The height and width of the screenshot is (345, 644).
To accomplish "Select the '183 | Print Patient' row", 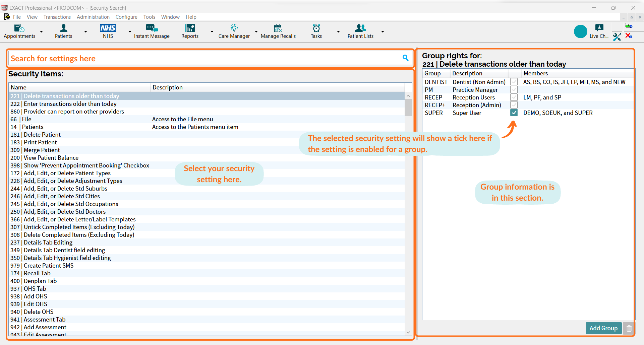I will pos(207,142).
